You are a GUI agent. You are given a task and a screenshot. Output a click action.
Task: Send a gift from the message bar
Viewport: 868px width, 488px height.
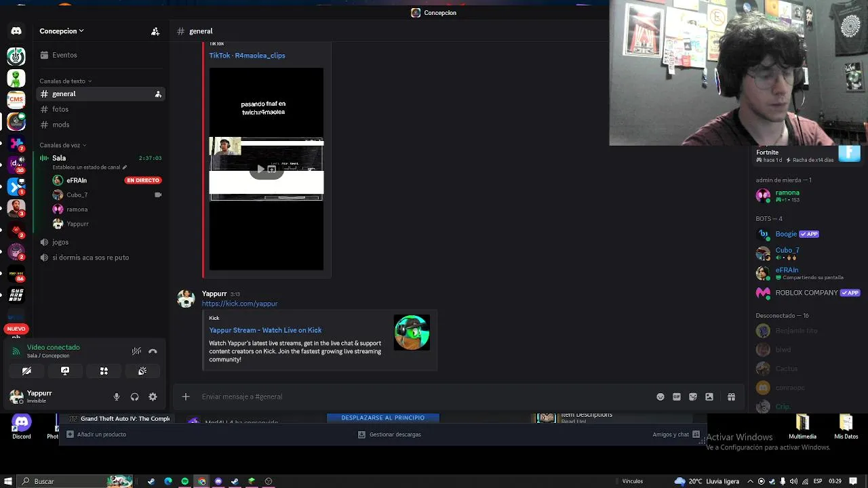(731, 397)
